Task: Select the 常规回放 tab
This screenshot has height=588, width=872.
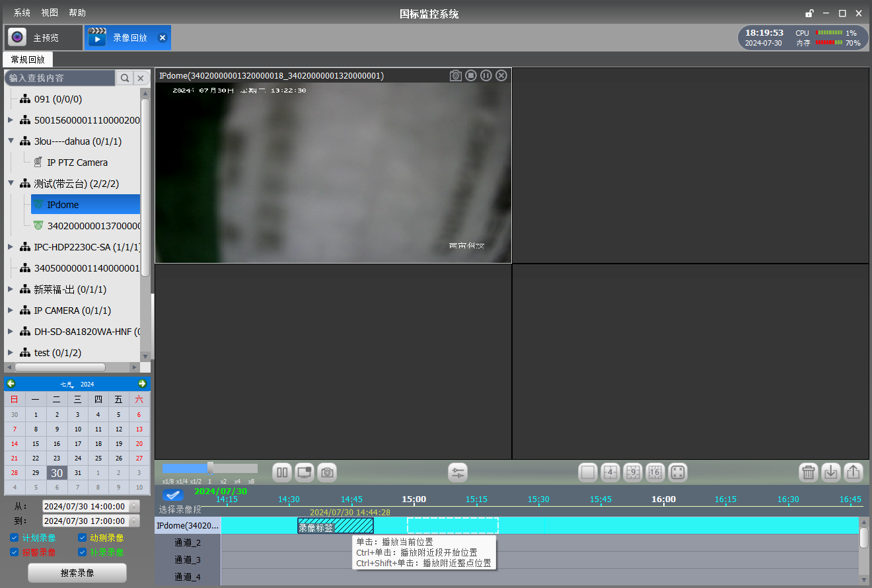Action: pos(28,59)
